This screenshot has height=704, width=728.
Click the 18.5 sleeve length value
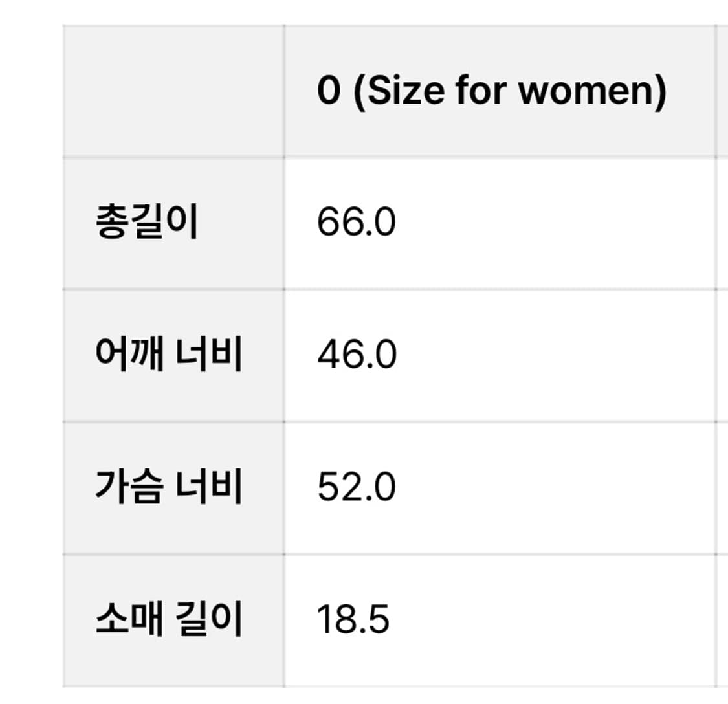(x=353, y=619)
